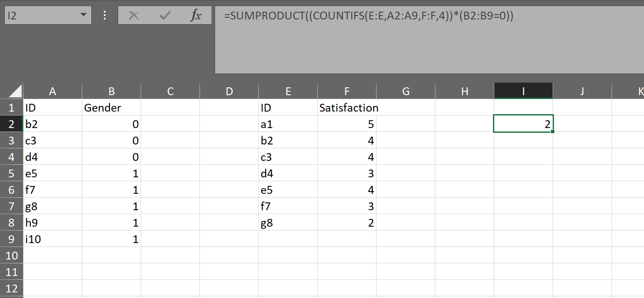
Task: Click the Gender header cell
Action: [x=111, y=108]
